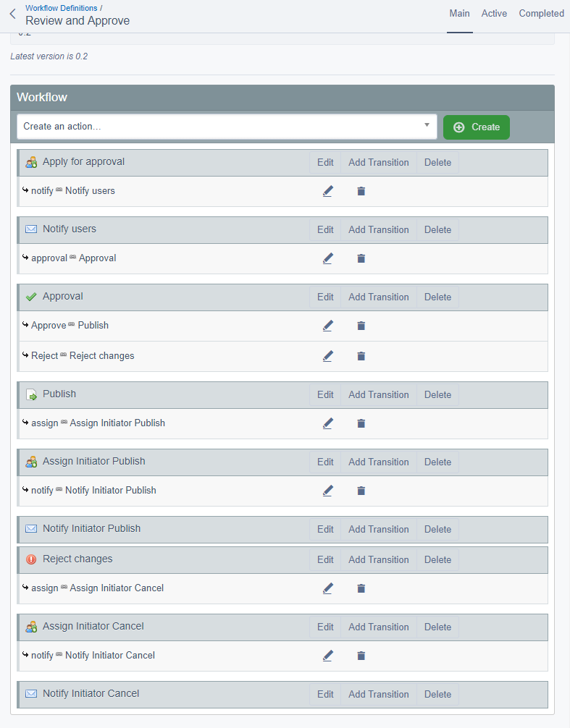570x728 pixels.
Task: Delete the Publish action
Action: [x=437, y=395]
